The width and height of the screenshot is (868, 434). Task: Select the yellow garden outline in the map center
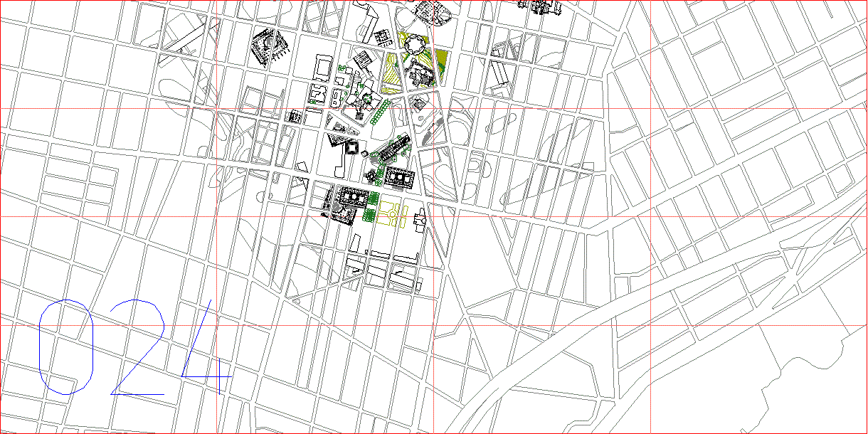pyautogui.click(x=393, y=213)
